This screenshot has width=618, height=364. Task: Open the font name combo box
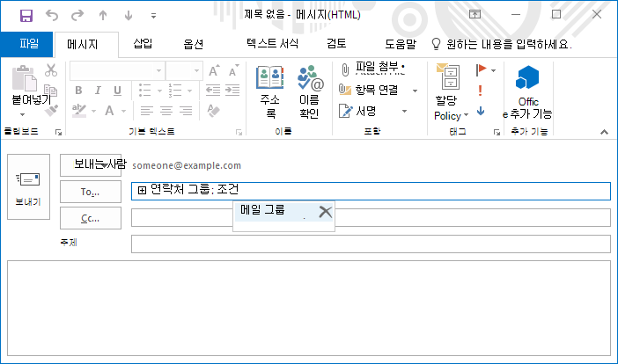pos(117,71)
